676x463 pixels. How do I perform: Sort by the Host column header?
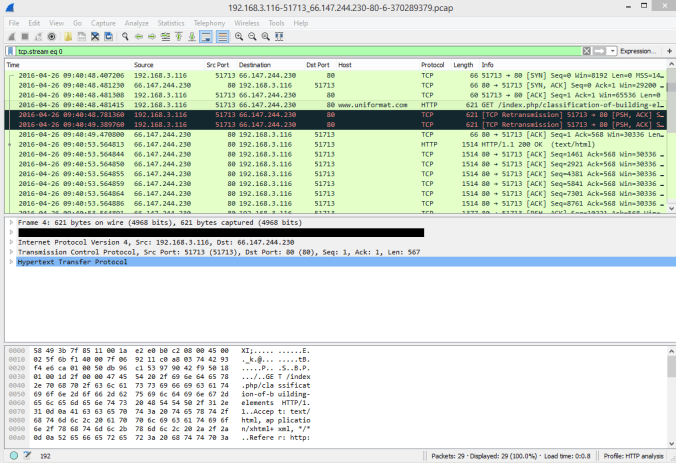coord(377,65)
